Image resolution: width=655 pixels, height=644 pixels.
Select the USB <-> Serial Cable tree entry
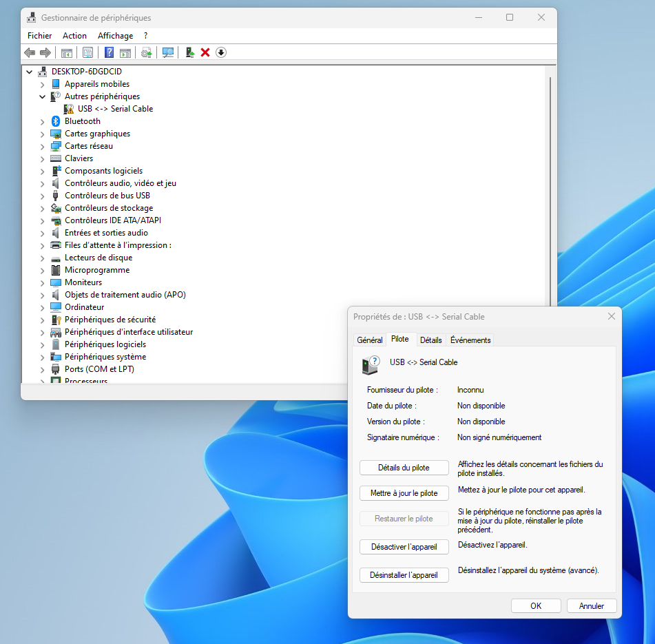tap(115, 109)
